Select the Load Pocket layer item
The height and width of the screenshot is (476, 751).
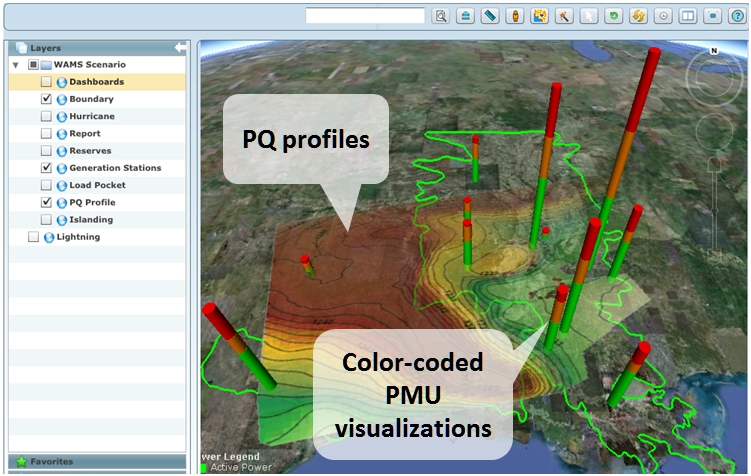pos(97,185)
